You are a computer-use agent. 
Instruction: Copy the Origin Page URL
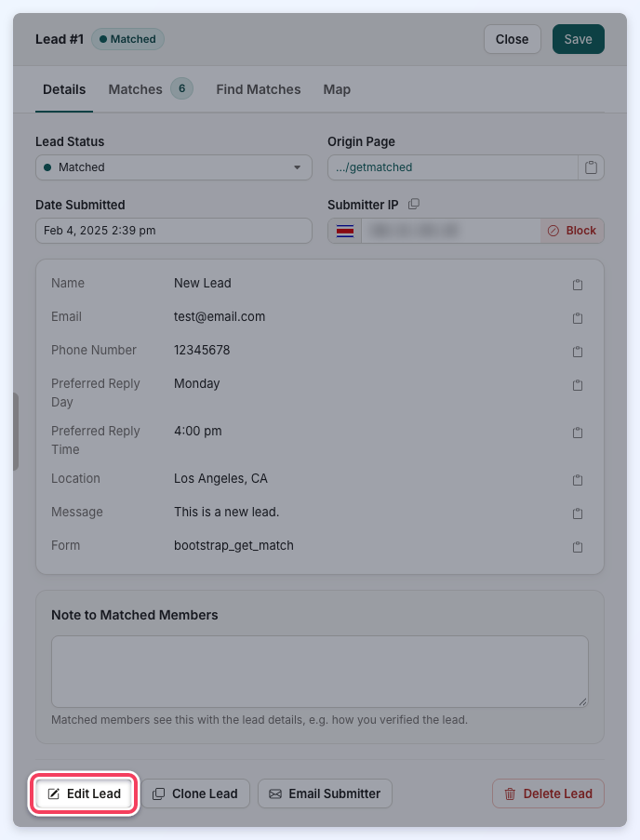(x=591, y=167)
